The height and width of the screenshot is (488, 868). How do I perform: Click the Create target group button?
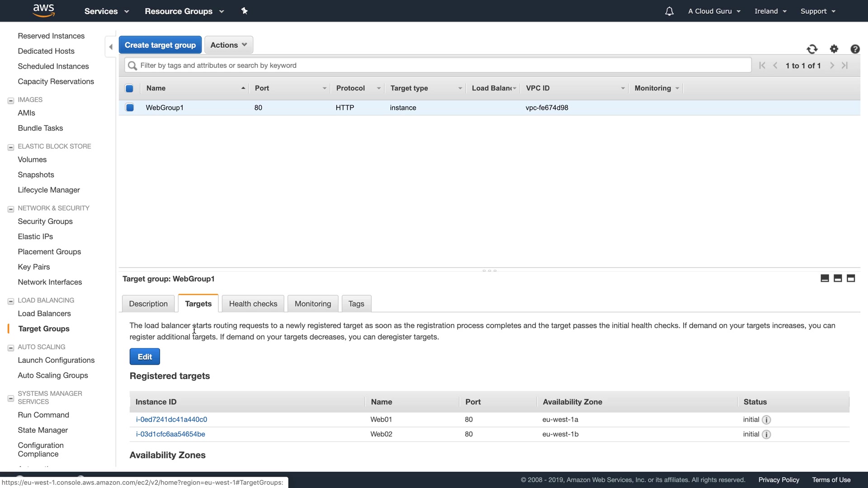pos(160,45)
